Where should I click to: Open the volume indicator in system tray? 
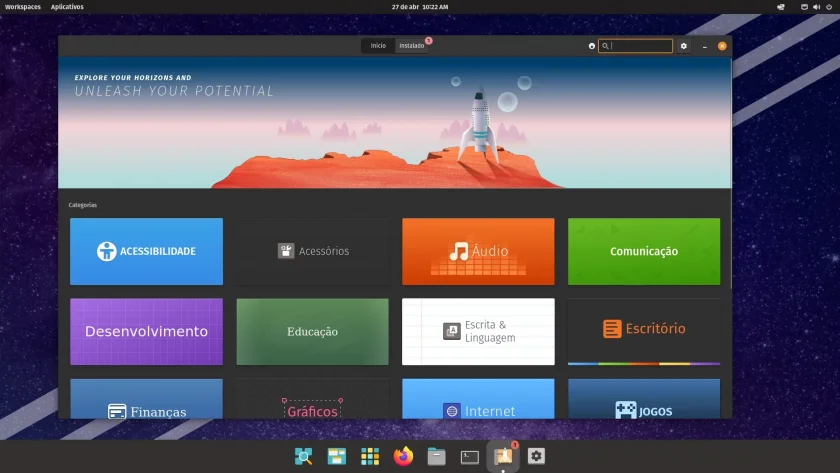pyautogui.click(x=816, y=7)
